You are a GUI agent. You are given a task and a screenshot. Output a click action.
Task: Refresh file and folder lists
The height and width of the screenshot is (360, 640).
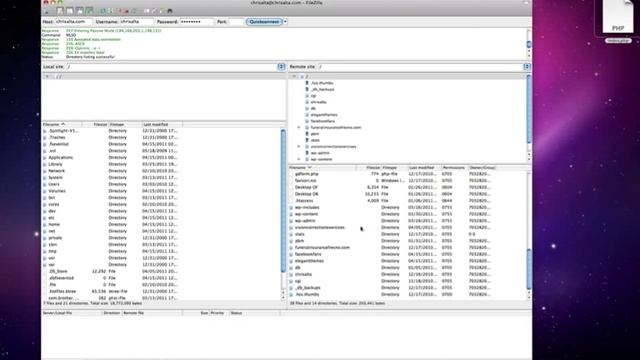click(103, 11)
